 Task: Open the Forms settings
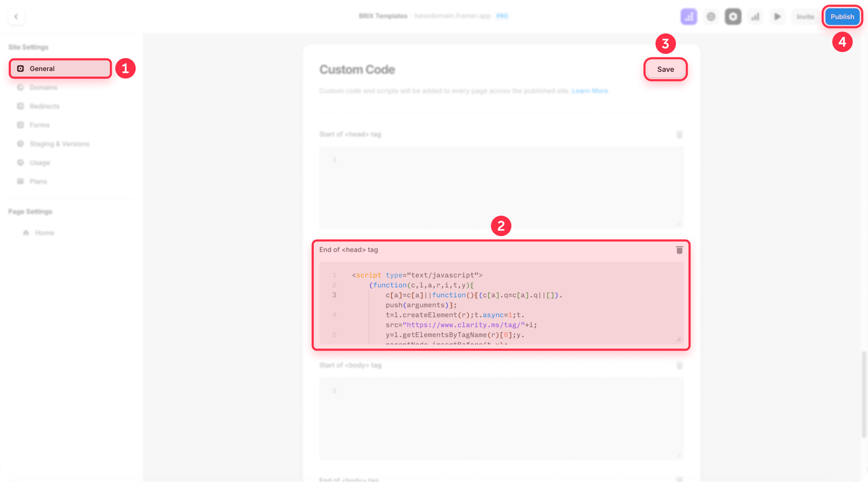point(39,125)
